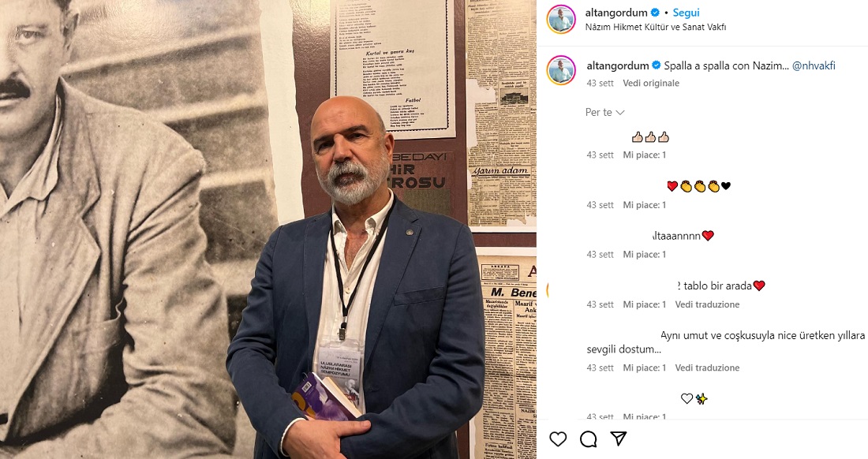The image size is (868, 459).
Task: Open caption author's profile avatar
Action: coord(561,69)
